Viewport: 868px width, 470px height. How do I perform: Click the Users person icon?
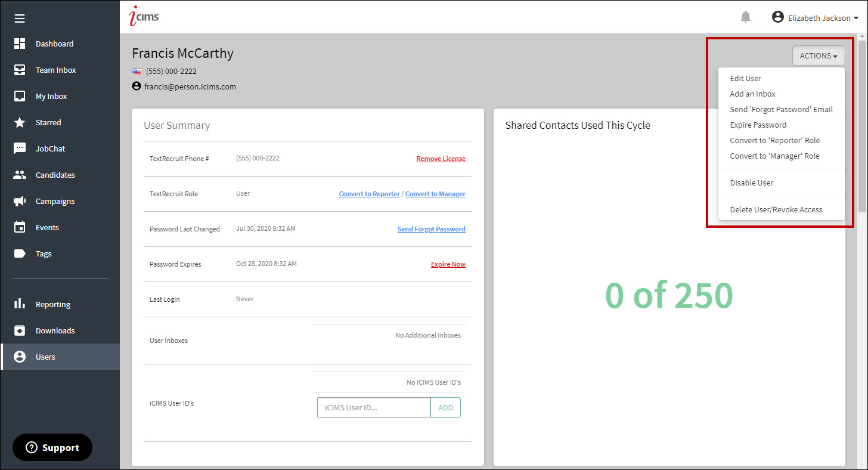coord(20,357)
